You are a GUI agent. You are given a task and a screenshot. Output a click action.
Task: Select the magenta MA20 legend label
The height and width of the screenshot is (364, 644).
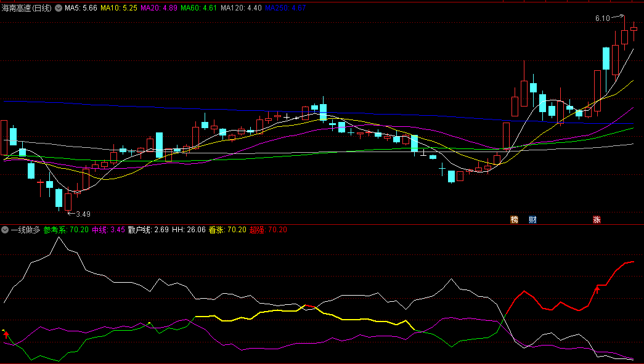159,9
